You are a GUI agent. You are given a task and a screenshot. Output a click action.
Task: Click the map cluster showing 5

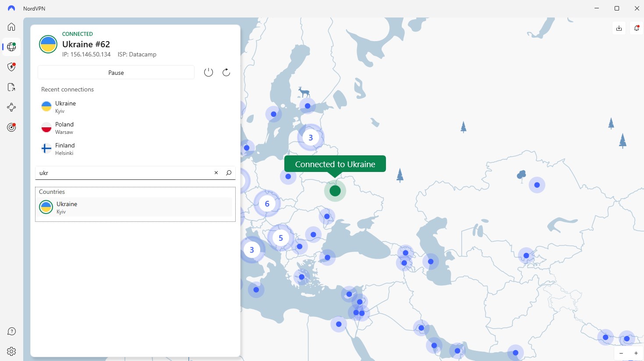(x=281, y=238)
